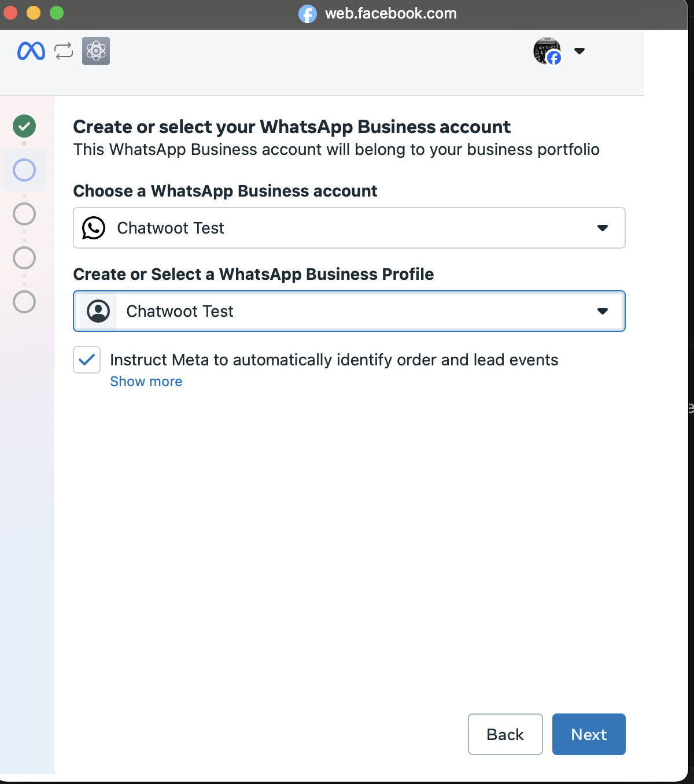Click the 'Create or select your WhatsApp Business account' heading
This screenshot has height=784, width=694.
point(292,127)
